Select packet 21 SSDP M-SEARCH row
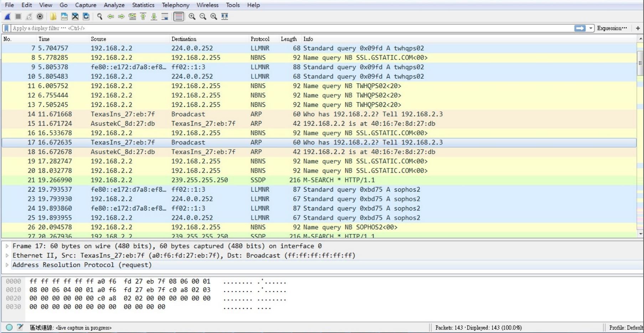Image resolution: width=644 pixels, height=333 pixels. 319,180
